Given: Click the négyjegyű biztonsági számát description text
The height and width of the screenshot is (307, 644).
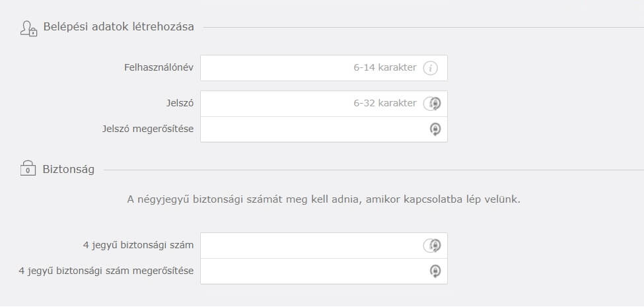Looking at the screenshot, I should pos(324,200).
